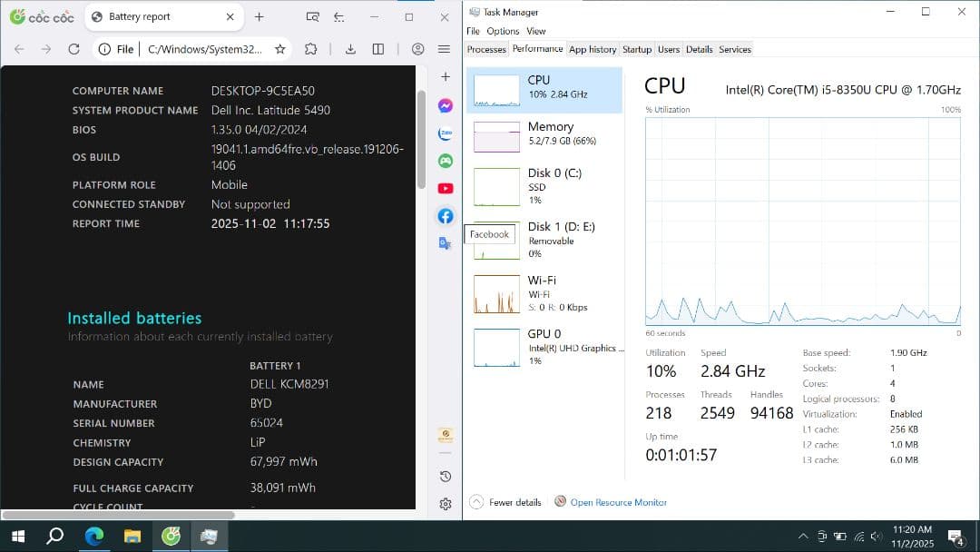Switch to the Processes tab
Screen dimensions: 980x552
coord(485,49)
